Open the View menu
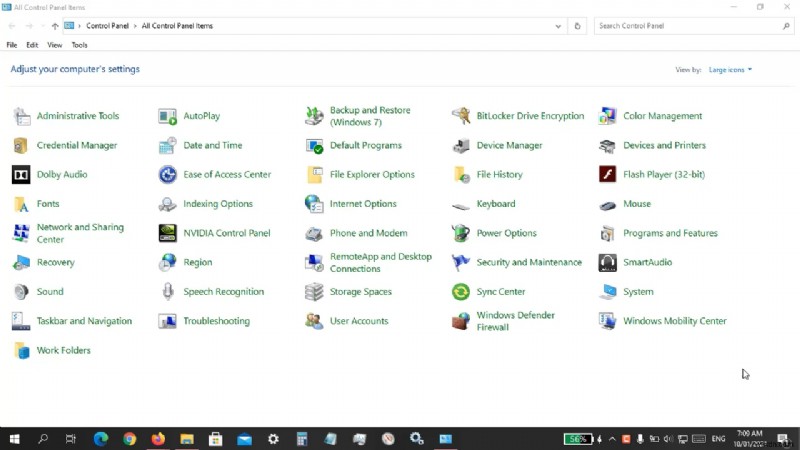This screenshot has width=800, height=450. 54,45
